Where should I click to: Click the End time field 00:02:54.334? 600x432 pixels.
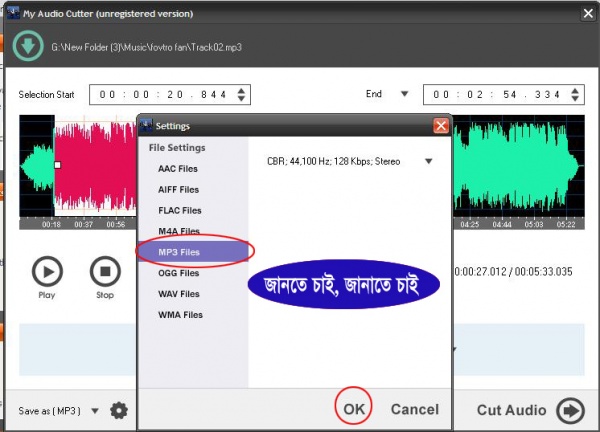coord(504,95)
